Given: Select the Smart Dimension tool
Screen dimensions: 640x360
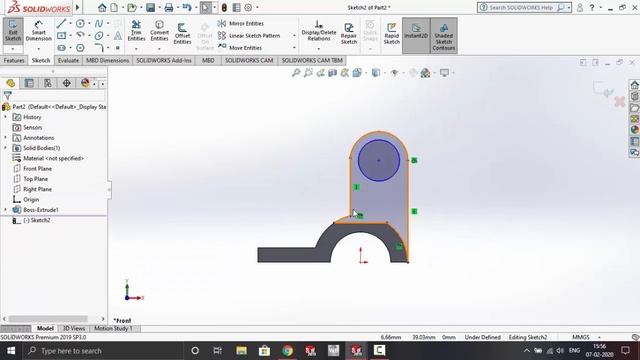Looking at the screenshot, I should coord(38,30).
